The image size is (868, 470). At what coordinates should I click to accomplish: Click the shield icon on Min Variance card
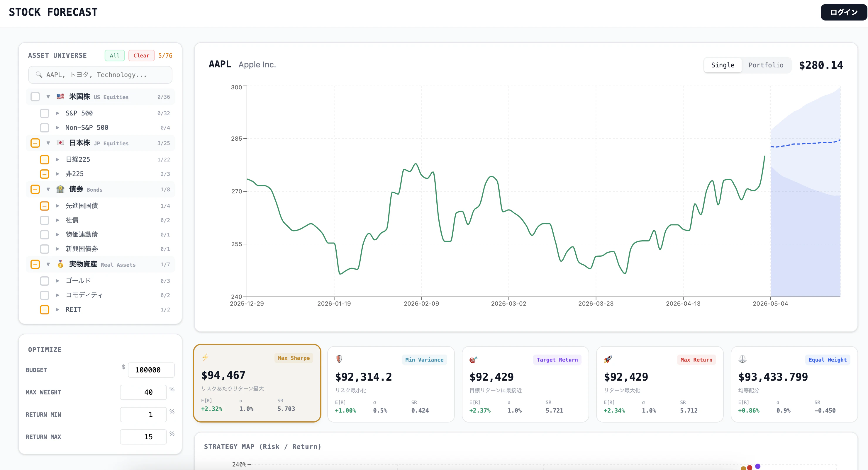339,359
